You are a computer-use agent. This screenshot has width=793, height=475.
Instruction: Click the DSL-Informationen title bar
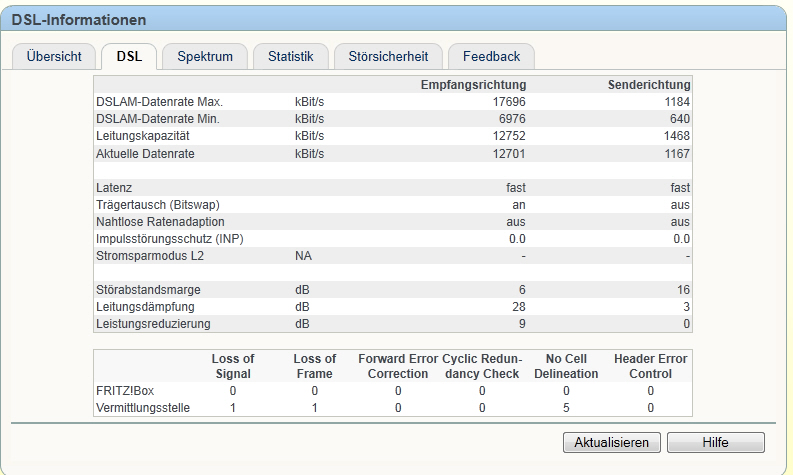(393, 20)
